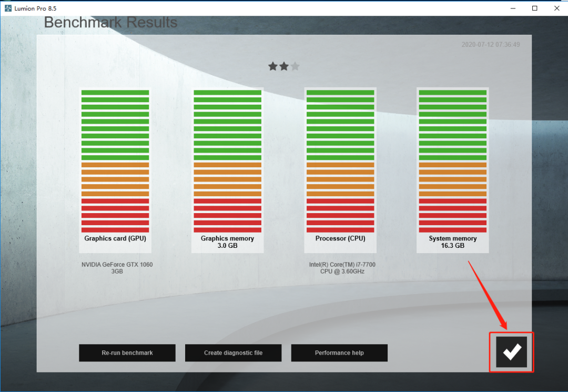
Task: Close the Lumion Pro 8.5 window
Action: click(557, 8)
